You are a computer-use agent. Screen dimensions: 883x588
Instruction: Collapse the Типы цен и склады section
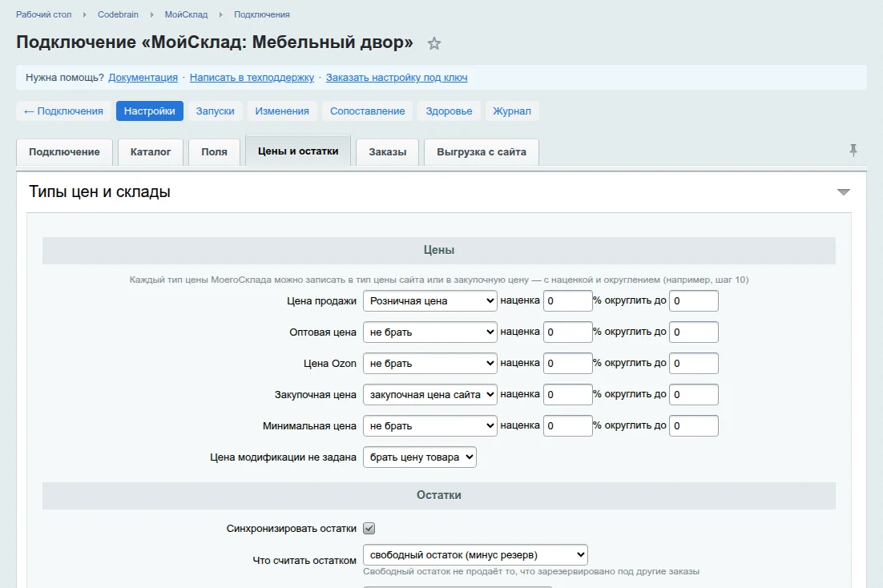pyautogui.click(x=843, y=192)
